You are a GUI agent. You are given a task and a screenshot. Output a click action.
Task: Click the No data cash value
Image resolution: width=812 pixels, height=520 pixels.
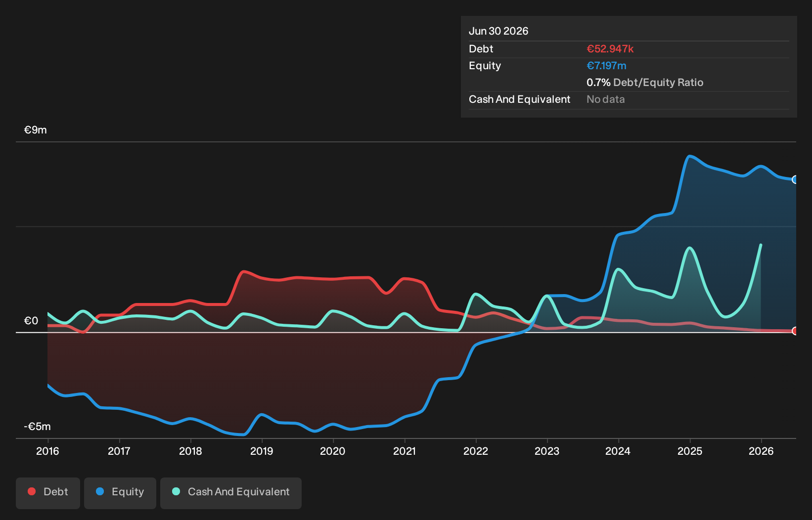point(606,99)
